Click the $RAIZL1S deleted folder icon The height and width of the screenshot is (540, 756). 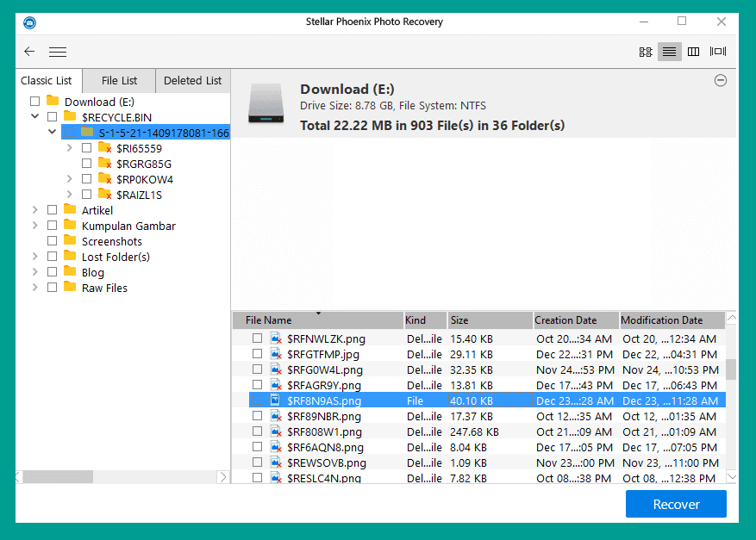click(x=104, y=194)
